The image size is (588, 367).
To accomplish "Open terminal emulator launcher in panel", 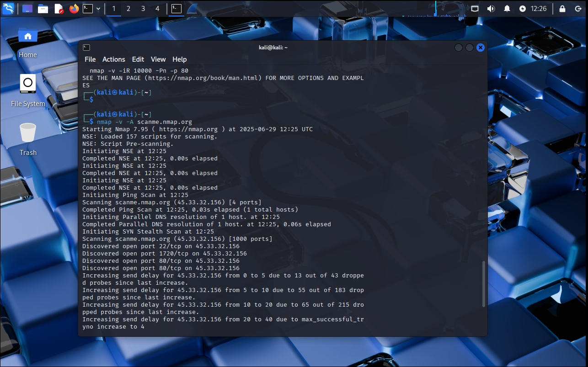I will [88, 9].
